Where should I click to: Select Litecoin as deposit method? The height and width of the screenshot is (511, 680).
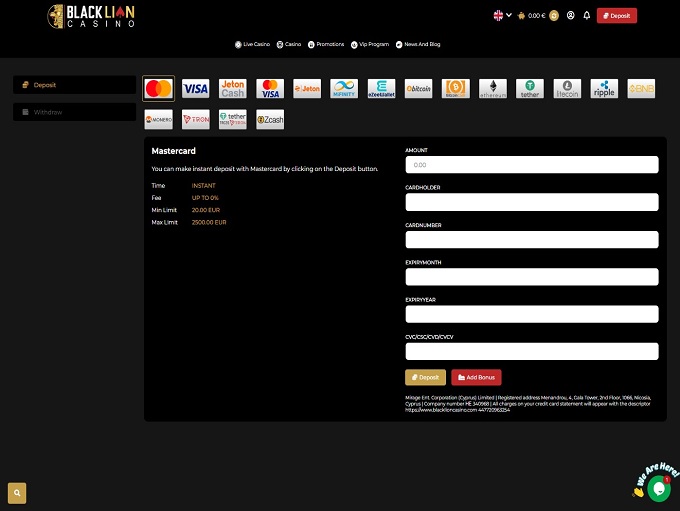tap(567, 89)
